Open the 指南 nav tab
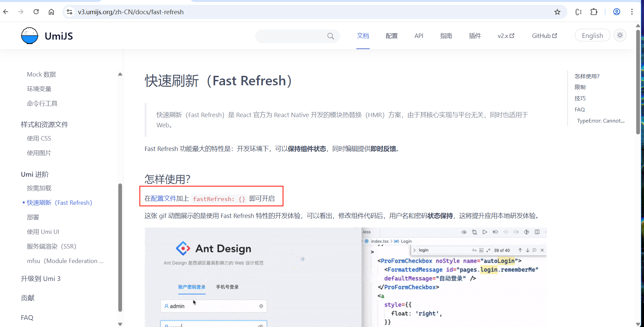 [x=446, y=36]
